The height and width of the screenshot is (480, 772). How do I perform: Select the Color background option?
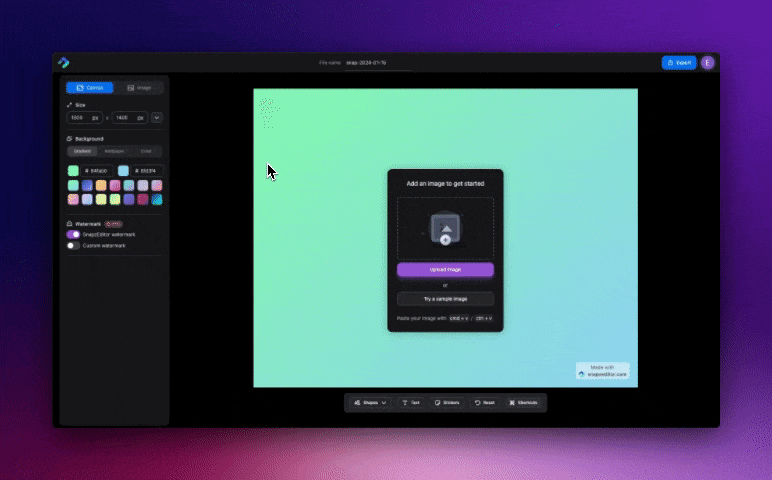tap(146, 151)
